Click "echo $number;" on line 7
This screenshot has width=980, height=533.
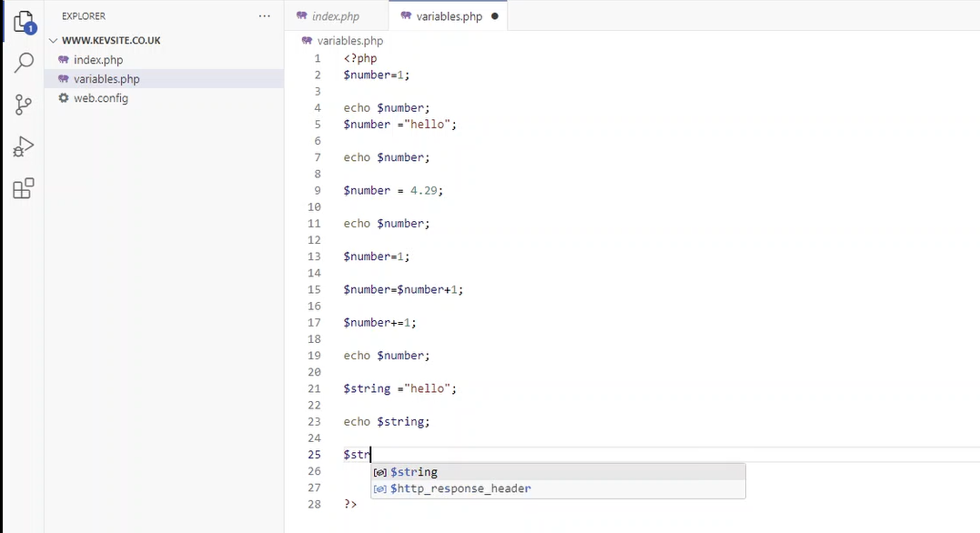[x=386, y=157]
